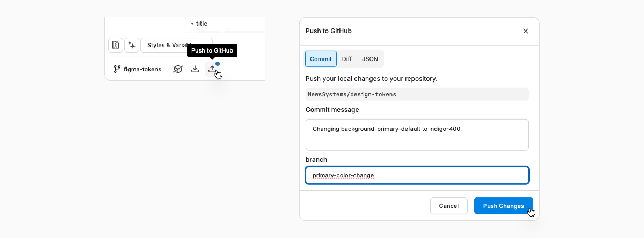The width and height of the screenshot is (644, 238).
Task: Cancel the GitHub push
Action: pyautogui.click(x=449, y=206)
